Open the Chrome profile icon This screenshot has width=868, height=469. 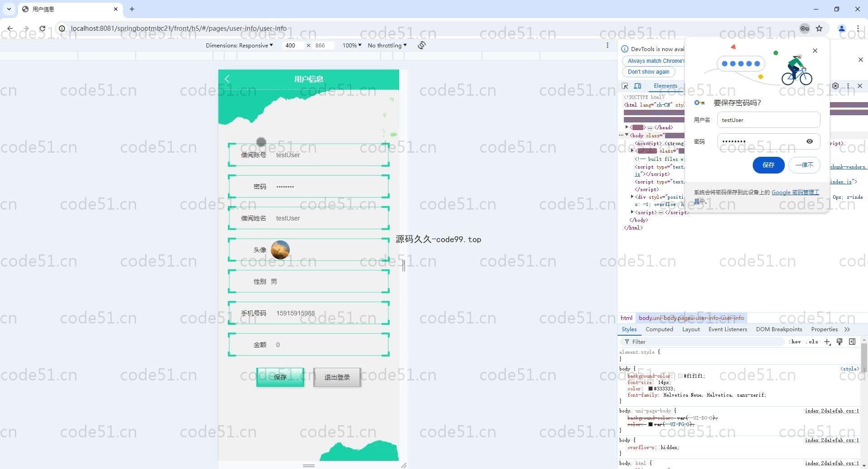842,28
